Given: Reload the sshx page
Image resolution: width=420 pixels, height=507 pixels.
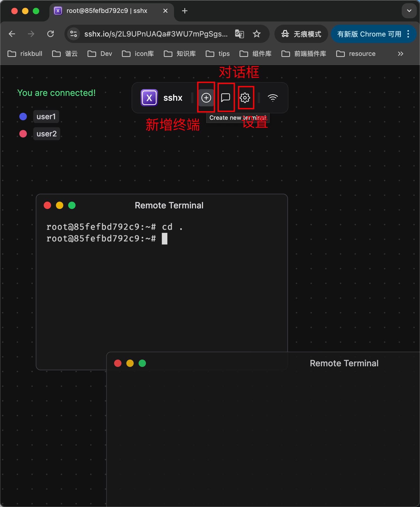Looking at the screenshot, I should [x=50, y=34].
